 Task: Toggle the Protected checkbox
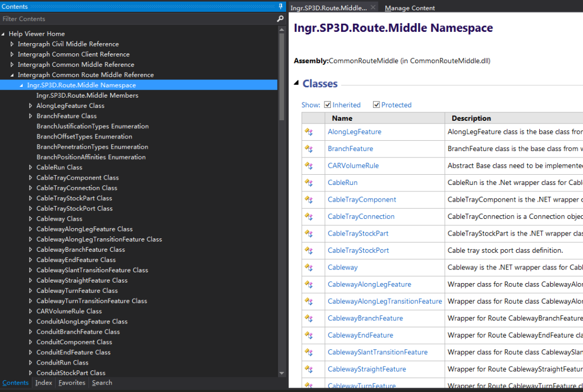coord(376,105)
